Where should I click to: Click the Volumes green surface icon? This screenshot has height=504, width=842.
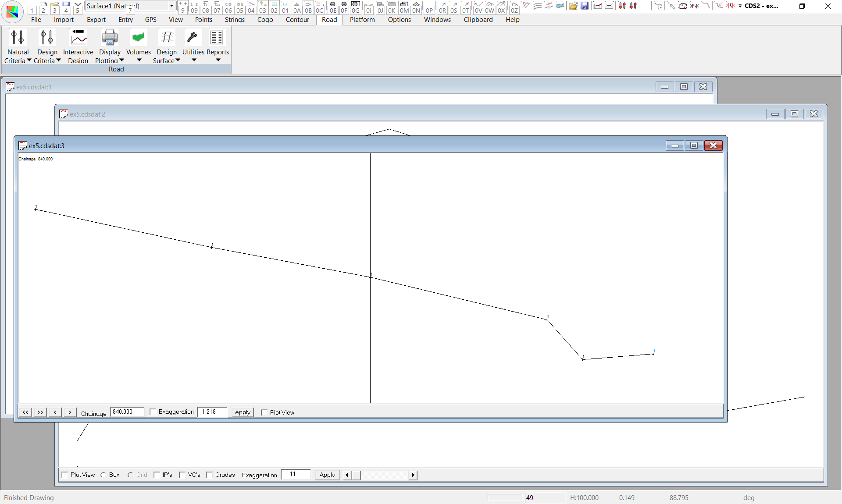138,38
